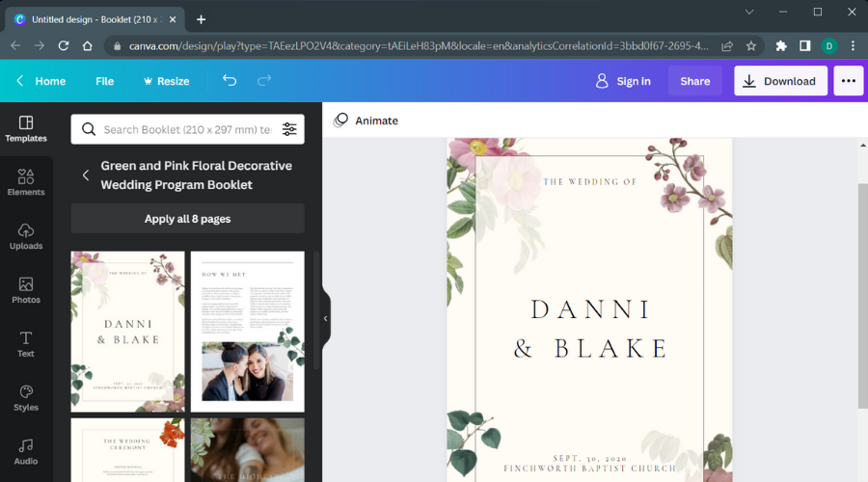This screenshot has height=482, width=868.
Task: Click the browser back arrow
Action: [15, 46]
